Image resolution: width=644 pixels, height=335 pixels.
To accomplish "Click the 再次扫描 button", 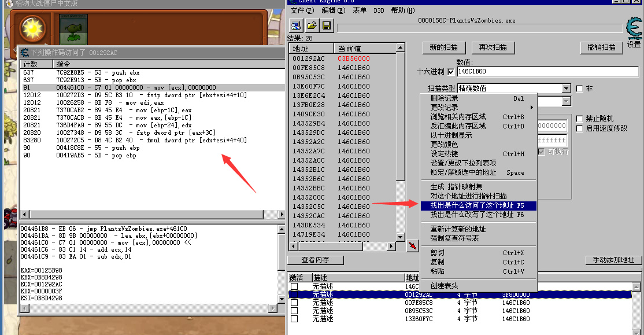I will coord(493,47).
